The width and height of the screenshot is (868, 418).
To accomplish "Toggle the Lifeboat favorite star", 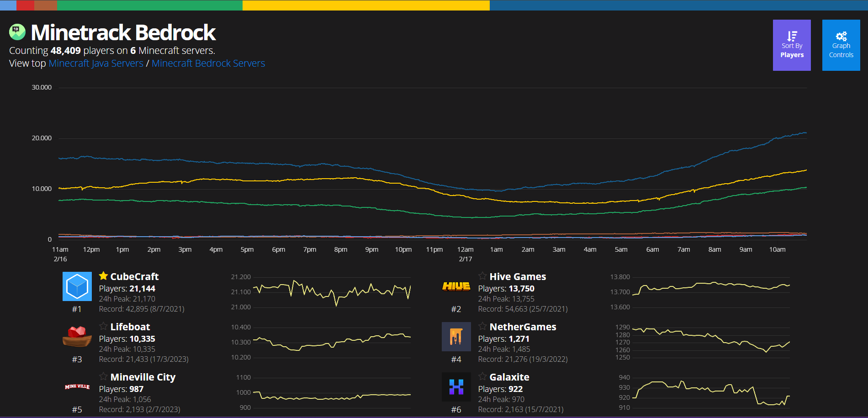I will coord(104,326).
